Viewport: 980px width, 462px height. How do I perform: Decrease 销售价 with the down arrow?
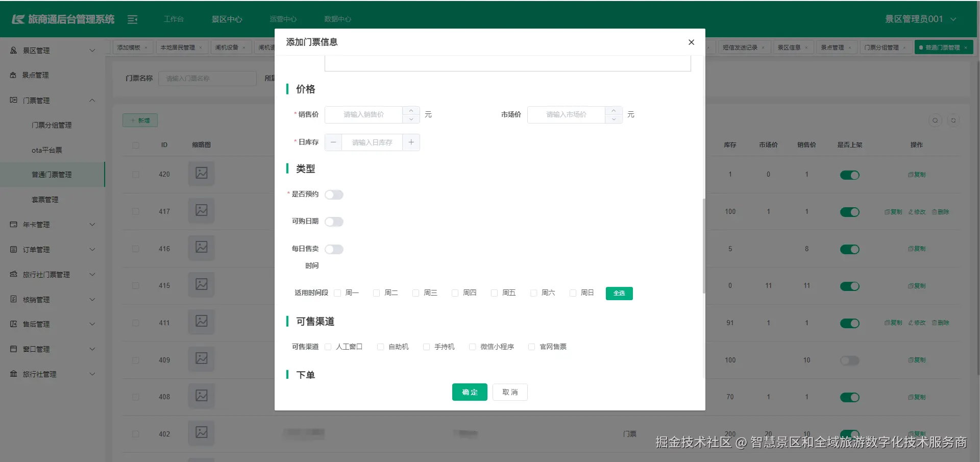[x=411, y=119]
